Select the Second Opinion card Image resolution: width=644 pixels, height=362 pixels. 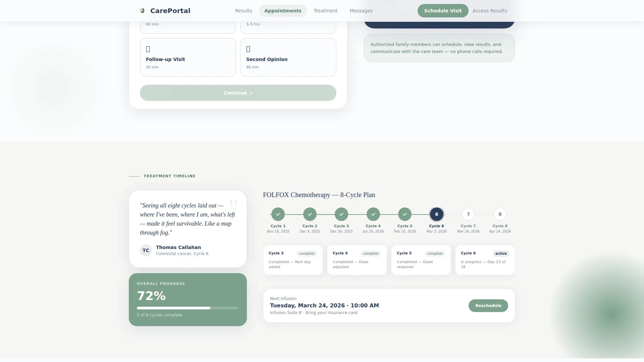[x=288, y=57]
